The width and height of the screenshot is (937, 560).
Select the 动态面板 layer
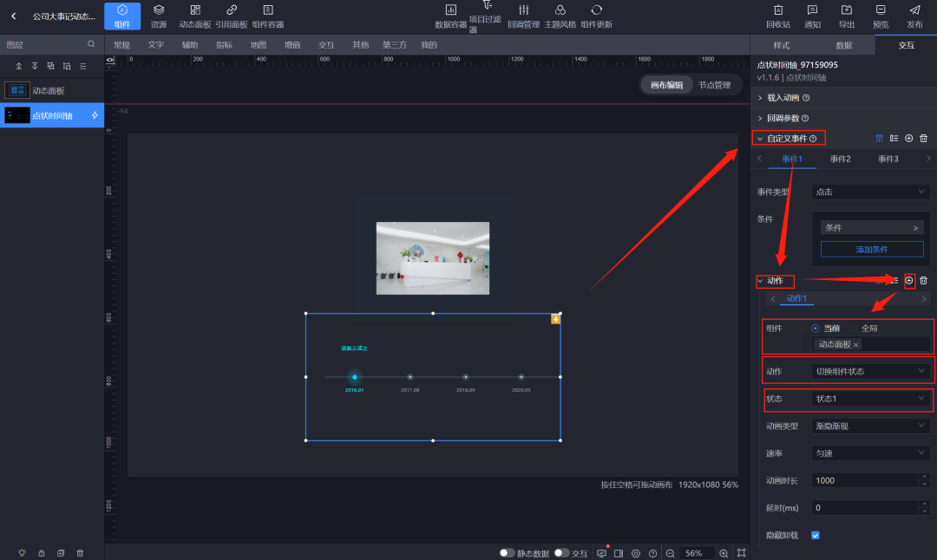coord(52,91)
